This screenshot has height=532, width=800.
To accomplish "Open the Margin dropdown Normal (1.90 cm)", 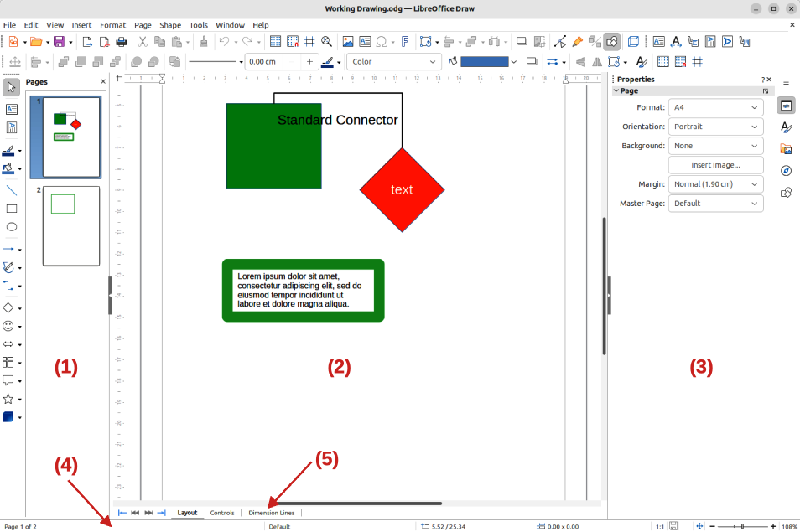I will [716, 184].
